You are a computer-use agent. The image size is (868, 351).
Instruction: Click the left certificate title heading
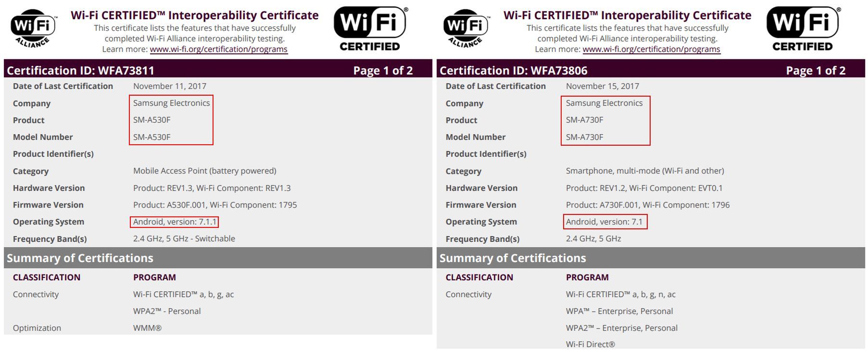pyautogui.click(x=195, y=15)
